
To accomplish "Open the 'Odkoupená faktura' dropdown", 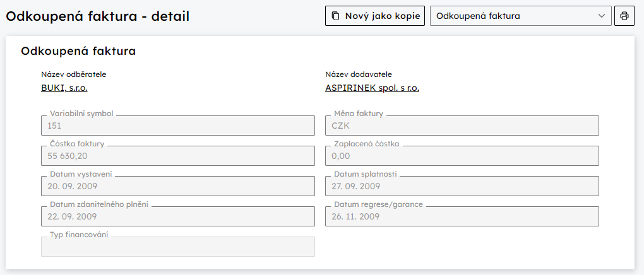I will pos(521,16).
